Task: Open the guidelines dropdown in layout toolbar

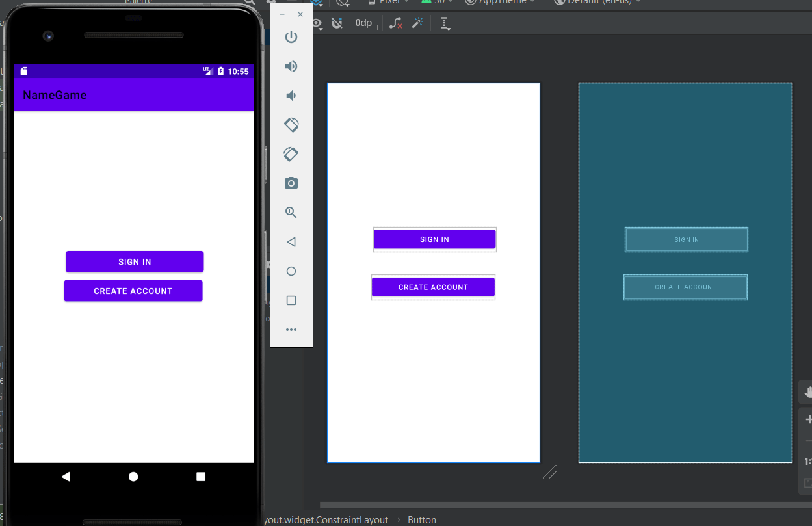Action: click(x=445, y=23)
